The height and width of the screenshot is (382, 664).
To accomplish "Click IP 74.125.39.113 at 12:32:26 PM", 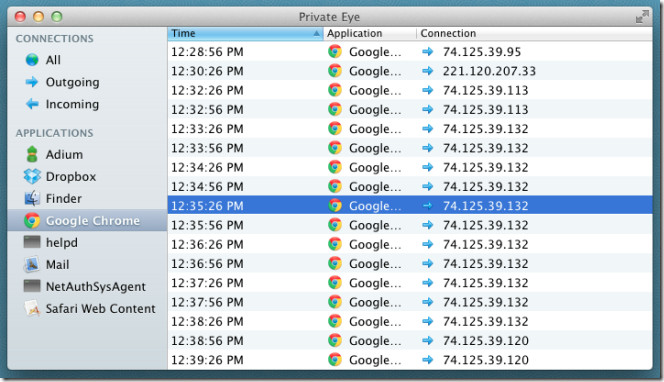I will (485, 90).
